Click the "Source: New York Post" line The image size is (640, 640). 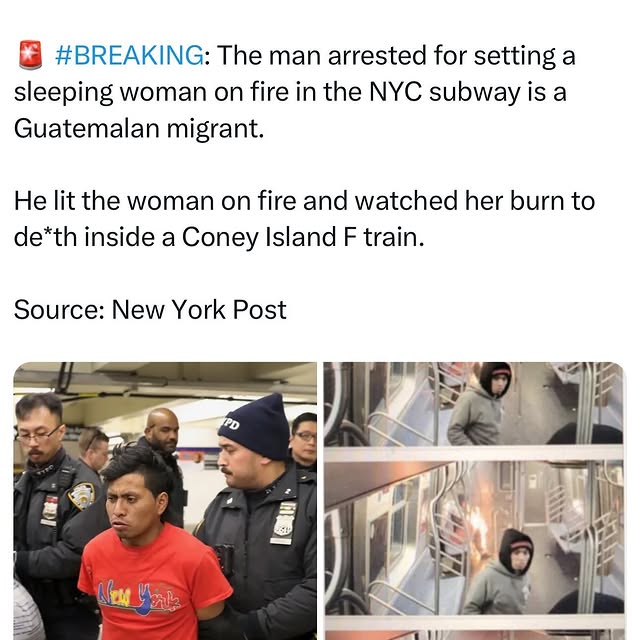(x=150, y=309)
